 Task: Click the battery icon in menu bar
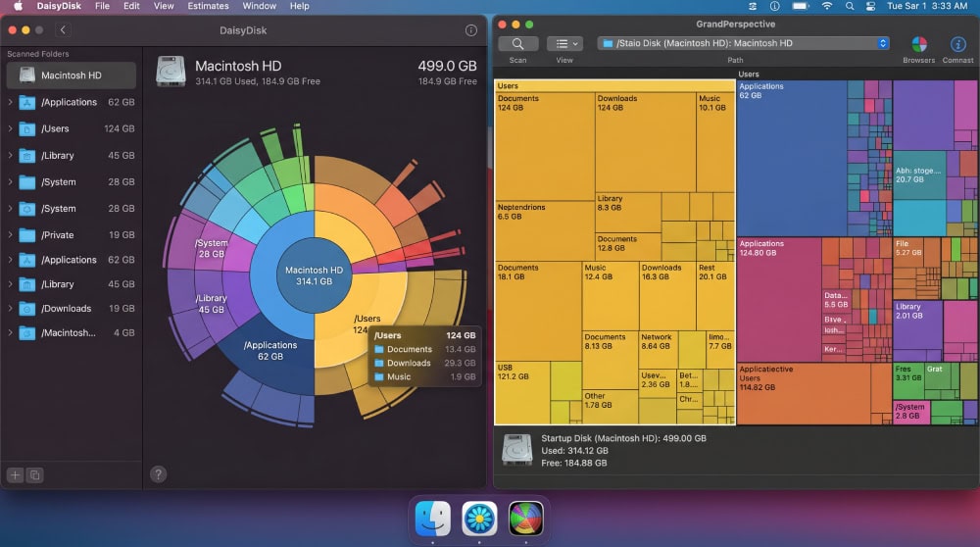coord(801,6)
